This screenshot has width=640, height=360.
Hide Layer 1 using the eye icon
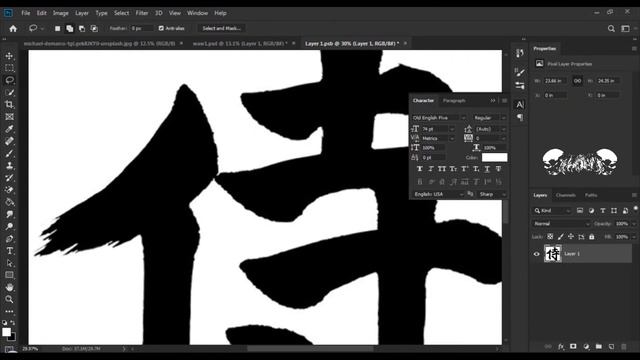tap(537, 254)
